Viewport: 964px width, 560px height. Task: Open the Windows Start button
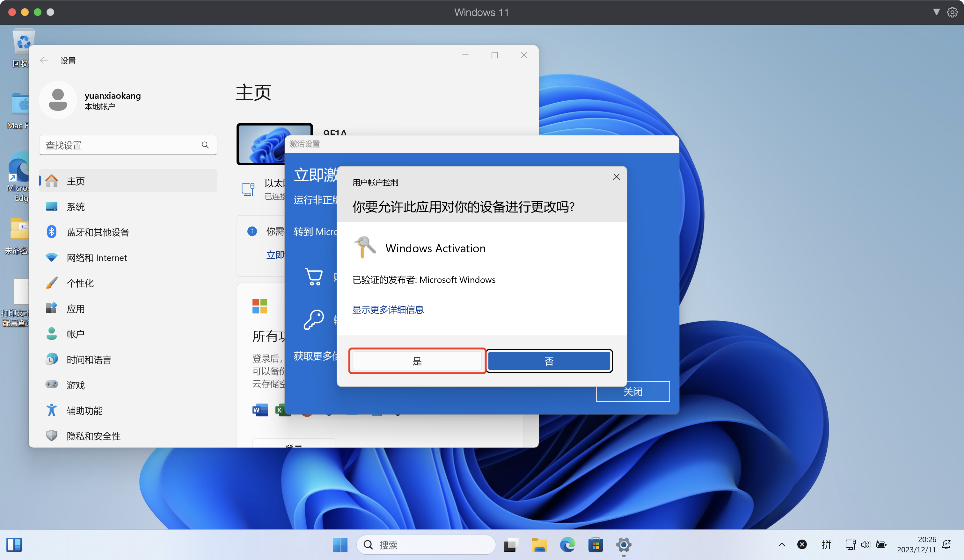click(x=340, y=545)
